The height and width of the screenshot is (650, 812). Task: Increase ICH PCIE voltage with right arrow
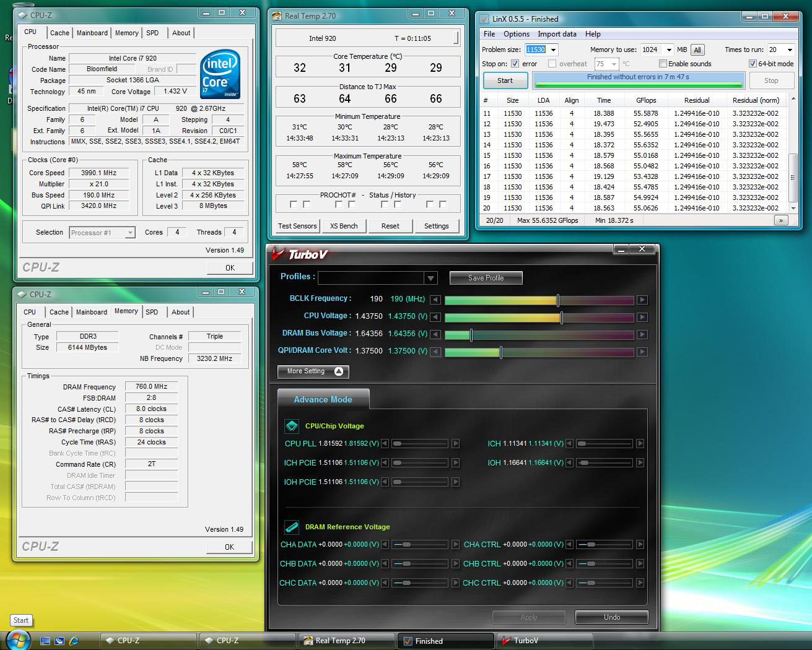click(x=456, y=462)
